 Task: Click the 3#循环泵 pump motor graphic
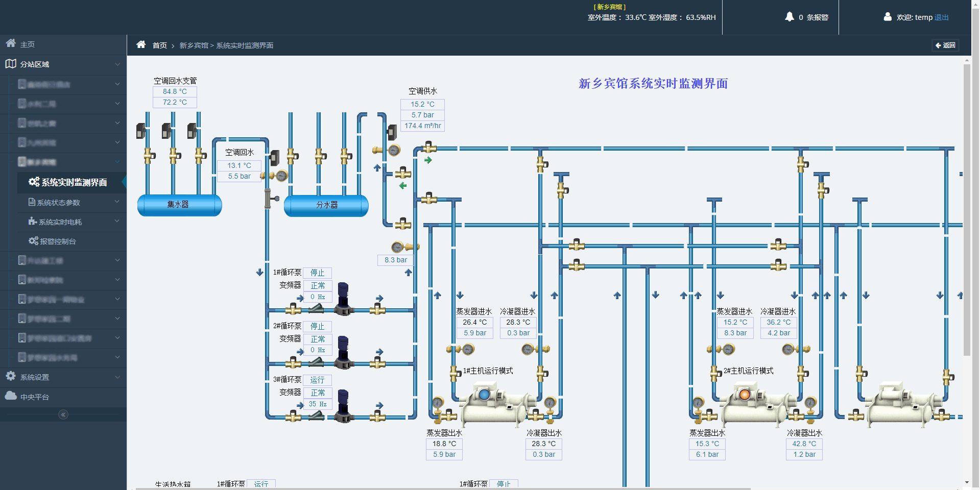pos(343,406)
